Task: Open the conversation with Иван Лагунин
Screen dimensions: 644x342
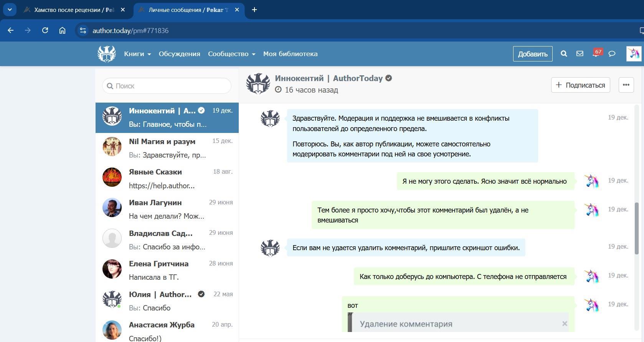Action: click(x=167, y=209)
